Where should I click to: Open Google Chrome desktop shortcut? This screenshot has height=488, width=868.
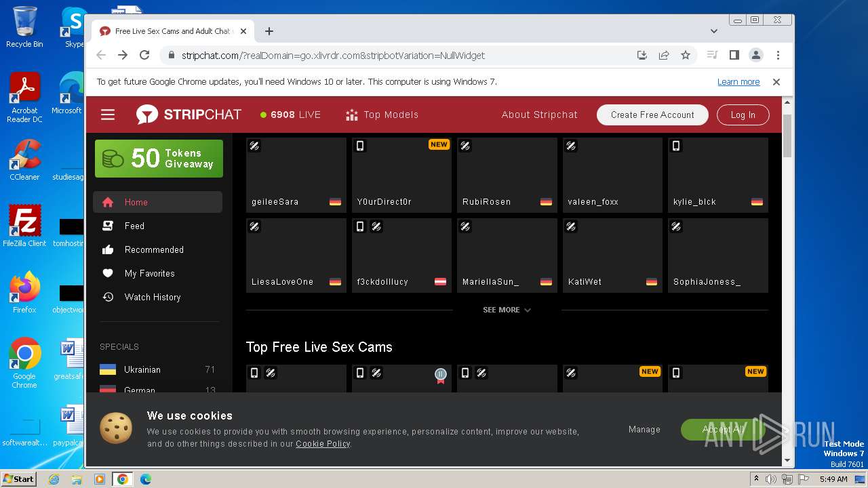coord(24,363)
